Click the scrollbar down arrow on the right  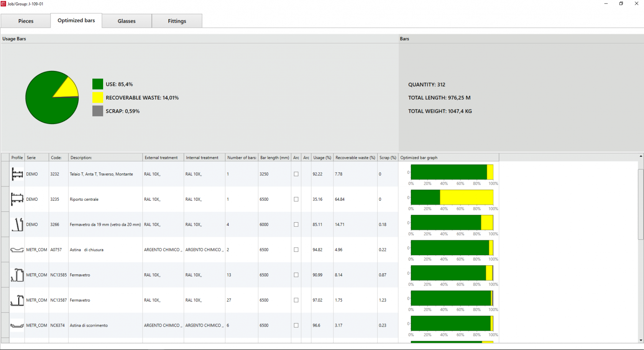pyautogui.click(x=641, y=340)
